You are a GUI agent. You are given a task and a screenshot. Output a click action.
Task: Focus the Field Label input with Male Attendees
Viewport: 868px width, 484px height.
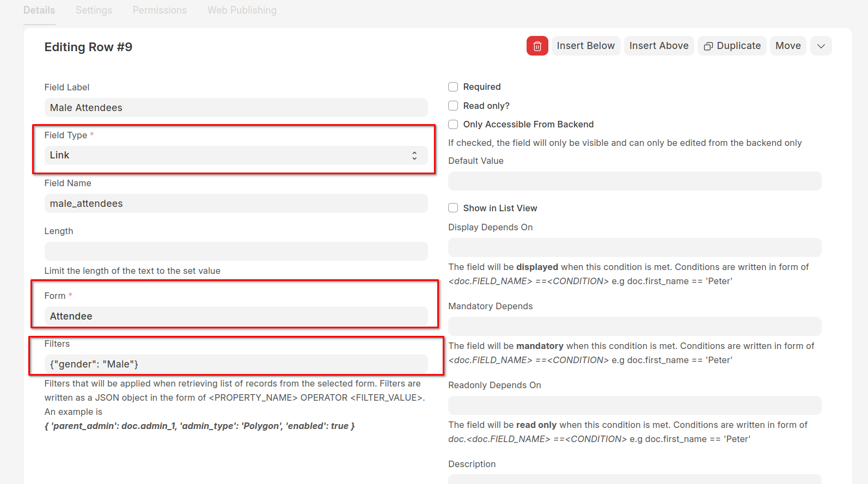pyautogui.click(x=236, y=108)
